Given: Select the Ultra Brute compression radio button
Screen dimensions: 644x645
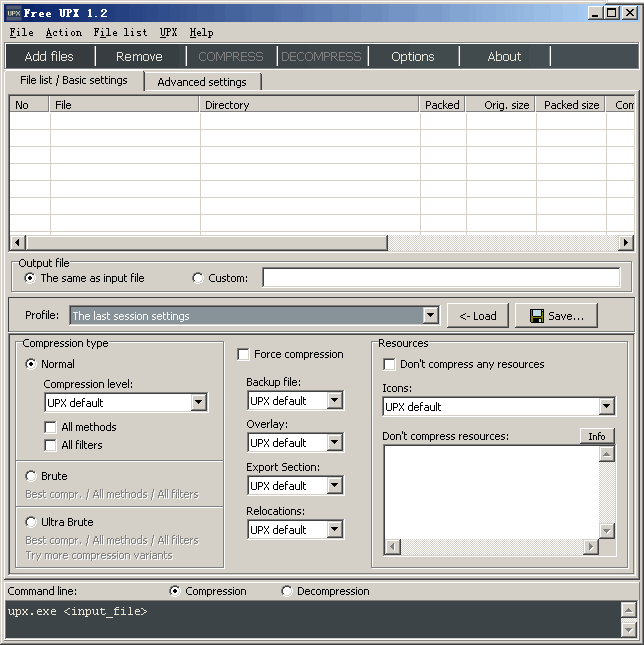Looking at the screenshot, I should click(31, 522).
